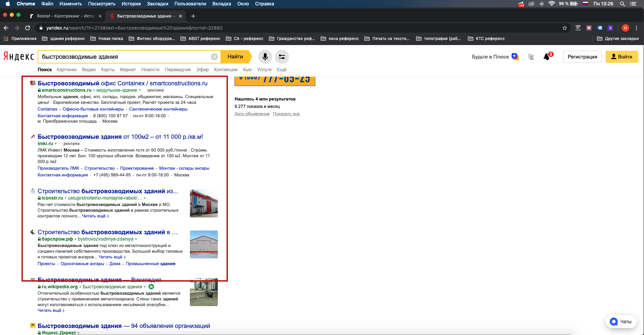Viewport: 644px width, 335px height.
Task: Switch to Видео search tab
Action: (89, 70)
